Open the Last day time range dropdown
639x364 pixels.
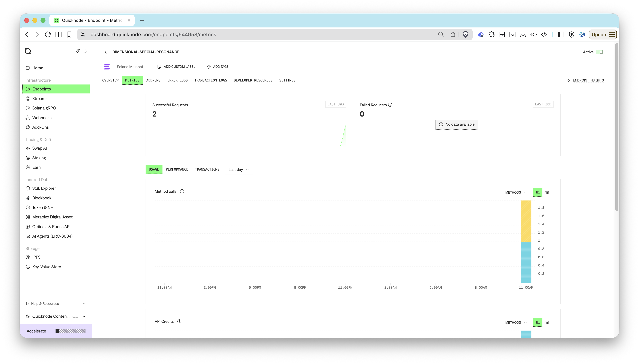tap(239, 170)
